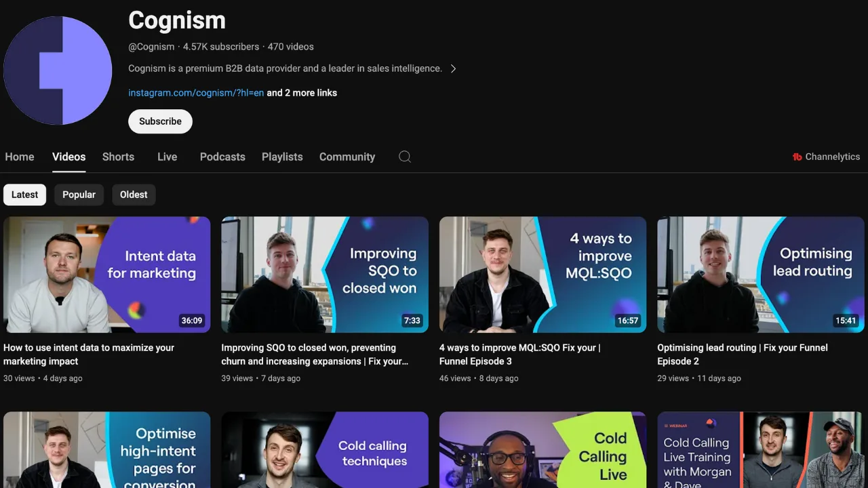Sort videos by Oldest
This screenshot has height=488, width=868.
[134, 195]
